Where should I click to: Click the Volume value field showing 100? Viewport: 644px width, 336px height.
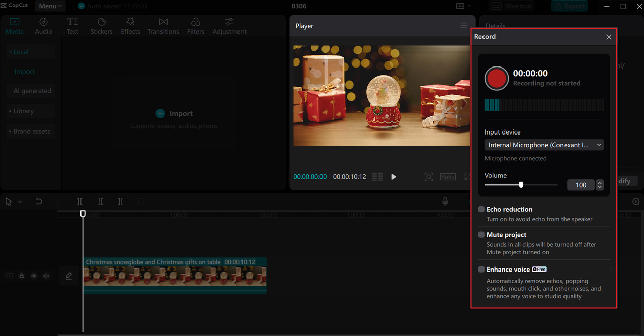(x=581, y=185)
